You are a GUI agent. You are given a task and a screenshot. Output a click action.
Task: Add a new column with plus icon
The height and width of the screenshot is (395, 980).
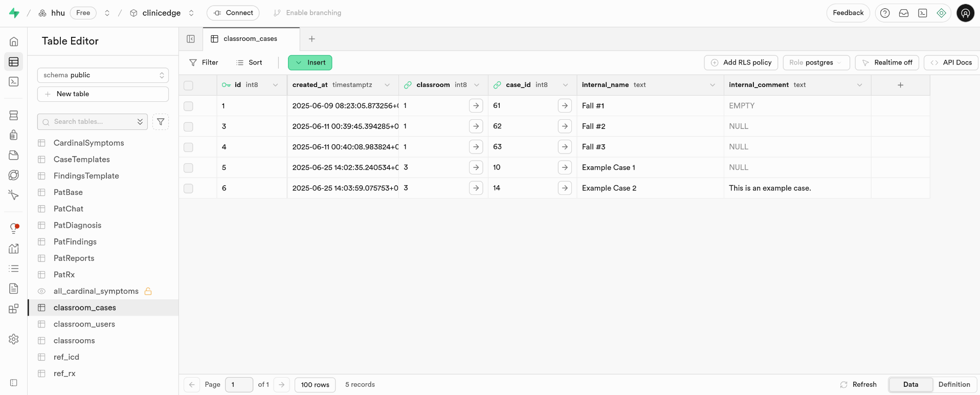click(900, 85)
